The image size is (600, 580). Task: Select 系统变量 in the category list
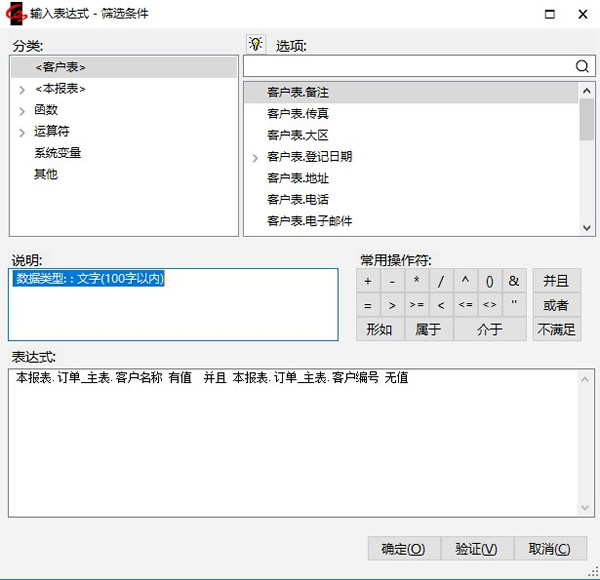click(x=58, y=153)
